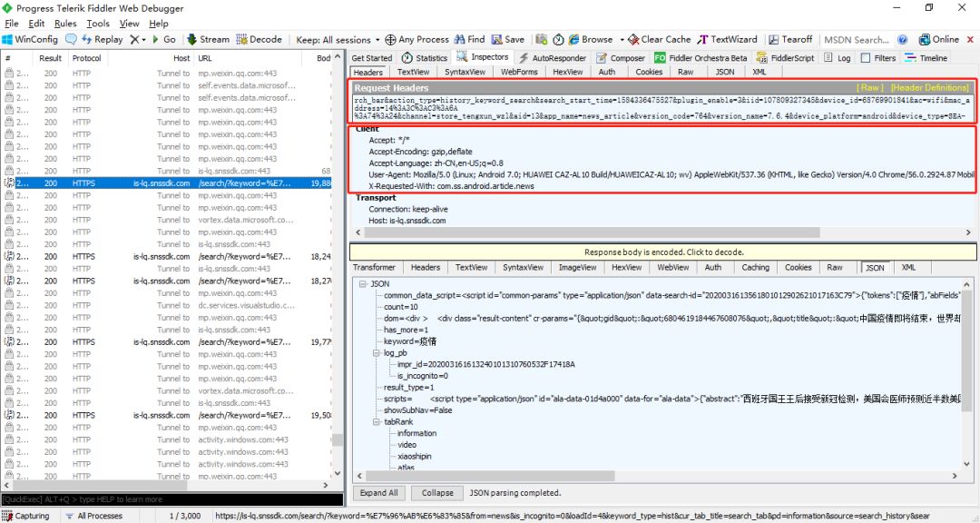Select the response Caching tab
This screenshot has width=980, height=523.
click(x=755, y=267)
